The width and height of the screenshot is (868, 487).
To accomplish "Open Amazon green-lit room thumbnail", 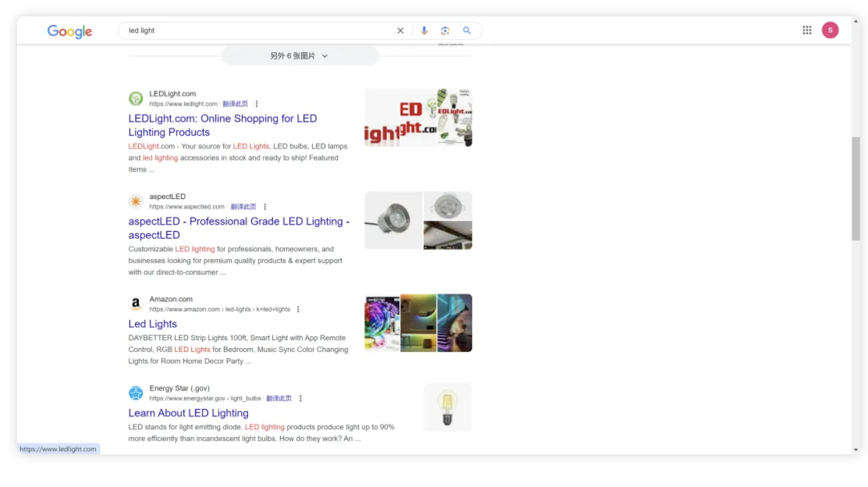I will click(418, 323).
